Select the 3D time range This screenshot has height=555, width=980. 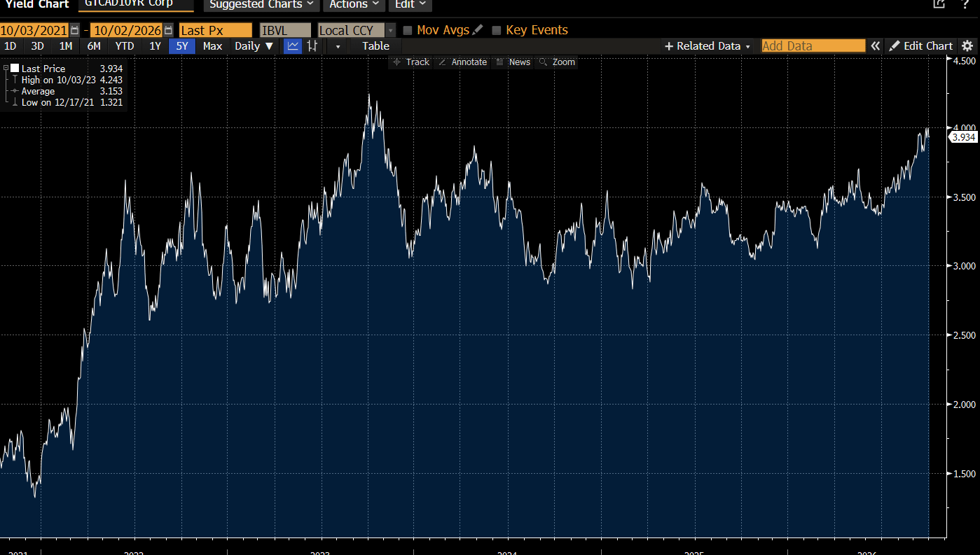pos(38,46)
